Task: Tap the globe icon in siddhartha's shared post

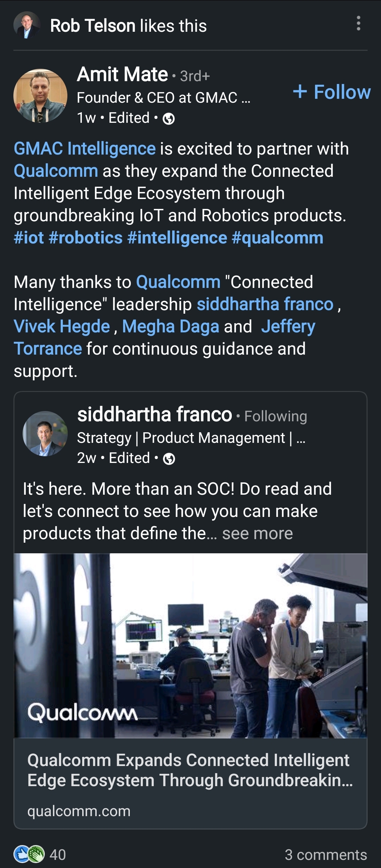Action: coord(169,459)
